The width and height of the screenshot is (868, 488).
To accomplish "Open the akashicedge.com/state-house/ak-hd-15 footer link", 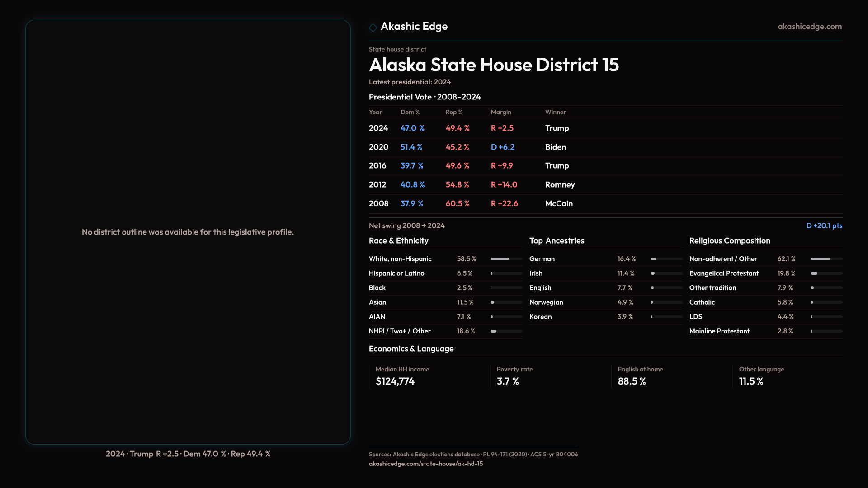I will pyautogui.click(x=425, y=464).
